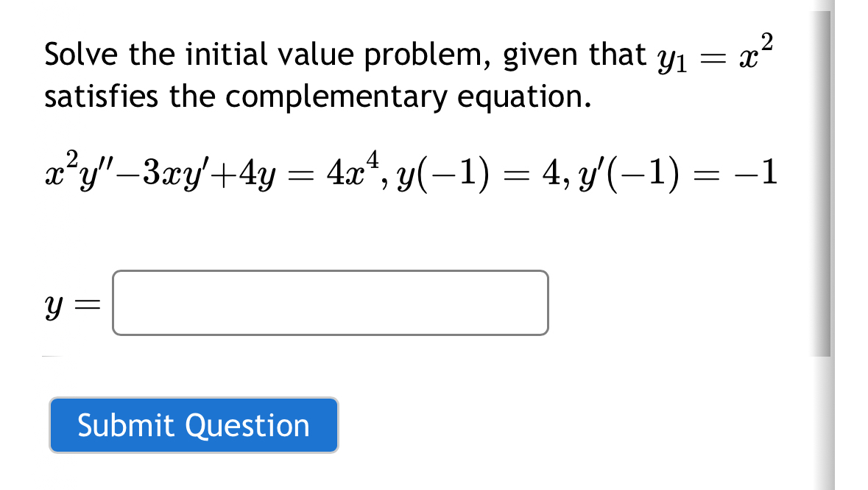Click the term 4x⁴ in the equation
Screen dimensions: 868x490
click(353, 171)
